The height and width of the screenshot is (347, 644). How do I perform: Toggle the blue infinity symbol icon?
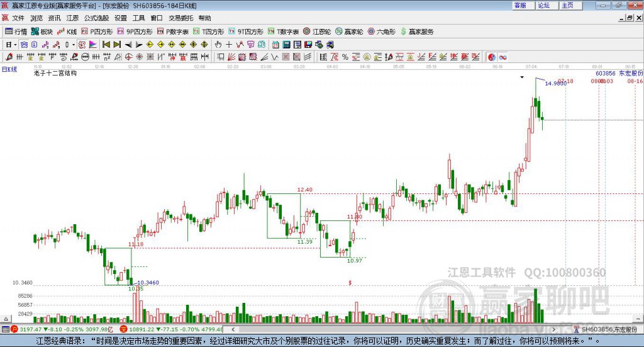[x=502, y=57]
